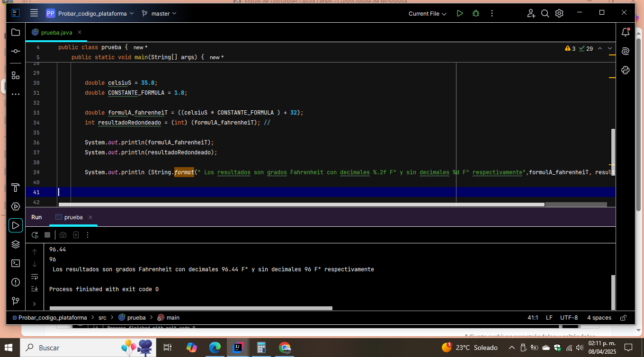
Task: Open Search Everywhere magnifier
Action: click(545, 13)
